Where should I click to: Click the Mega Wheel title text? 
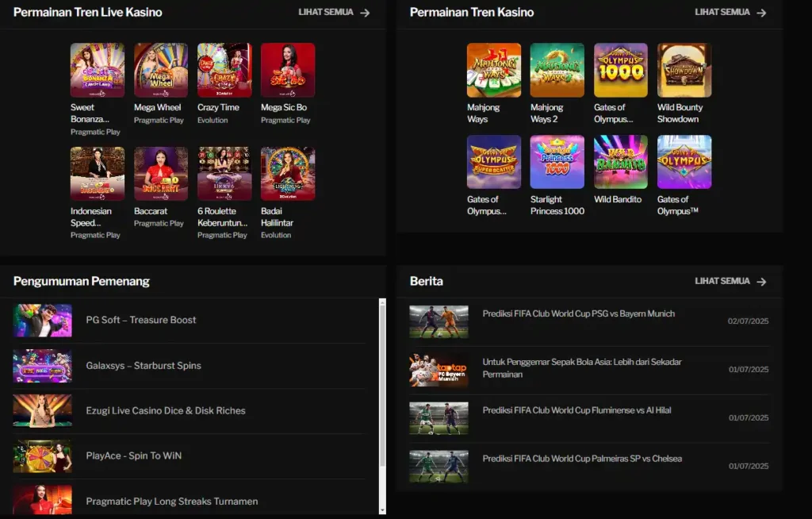[x=158, y=107]
